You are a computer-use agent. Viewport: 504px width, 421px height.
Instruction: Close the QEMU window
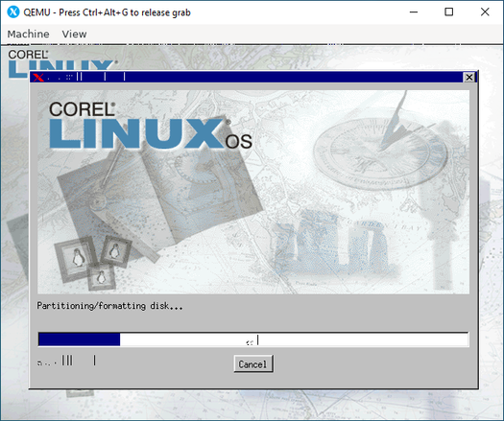click(x=485, y=12)
